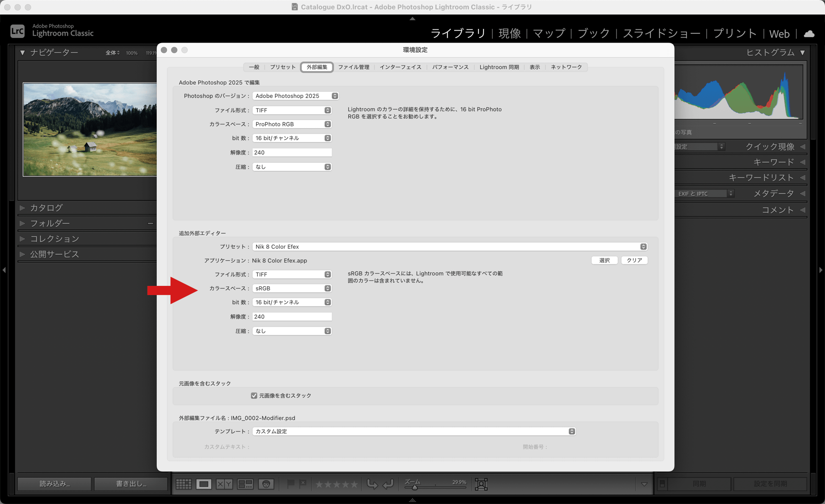Enable Stack With Original checkbox
825x504 pixels.
(x=254, y=395)
